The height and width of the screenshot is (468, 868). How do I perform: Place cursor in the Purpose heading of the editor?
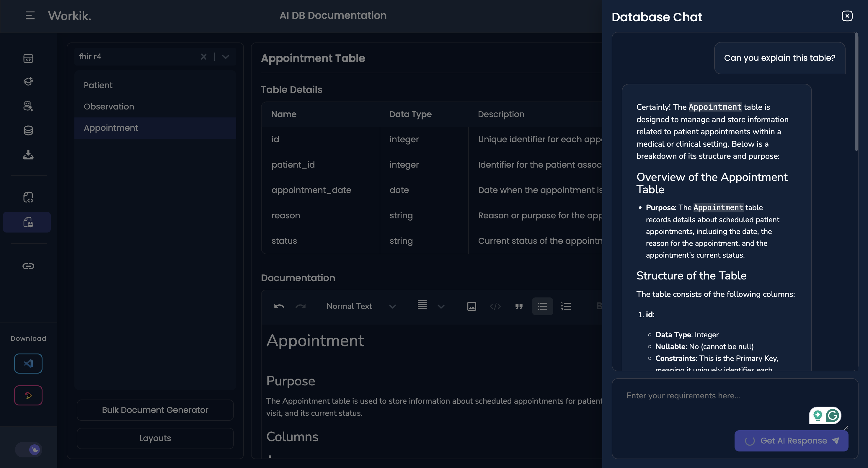tap(291, 381)
